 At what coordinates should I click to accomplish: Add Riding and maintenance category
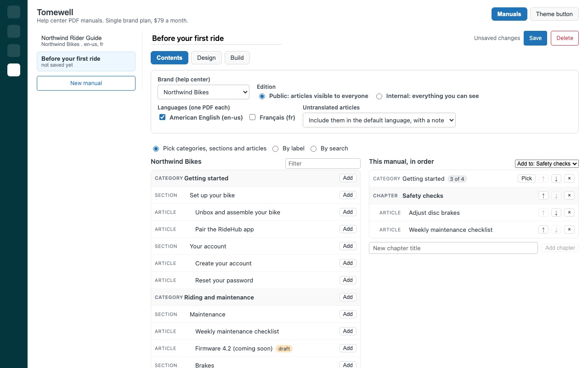[x=348, y=297]
